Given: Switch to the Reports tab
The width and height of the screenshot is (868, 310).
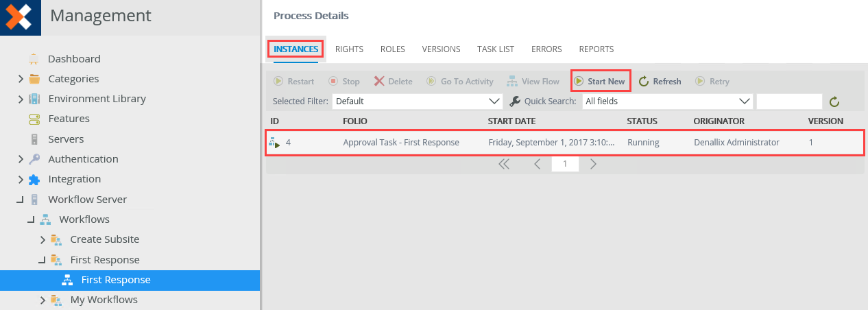Looking at the screenshot, I should pos(596,49).
